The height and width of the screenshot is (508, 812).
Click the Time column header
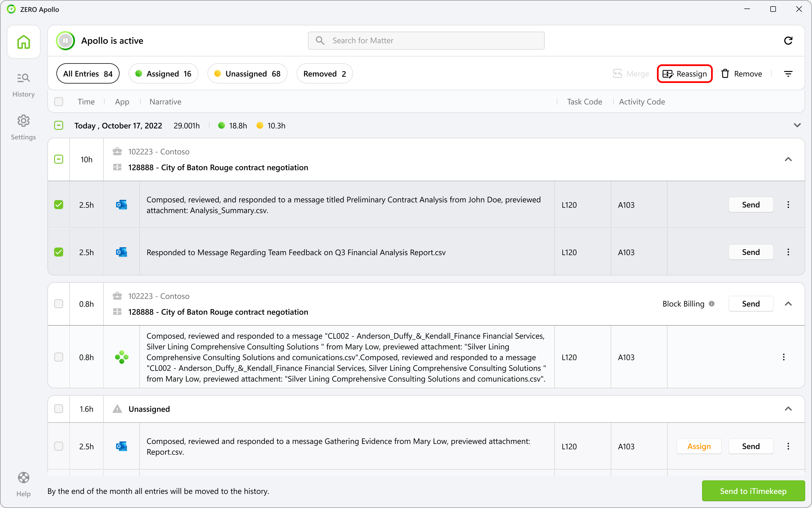click(86, 102)
